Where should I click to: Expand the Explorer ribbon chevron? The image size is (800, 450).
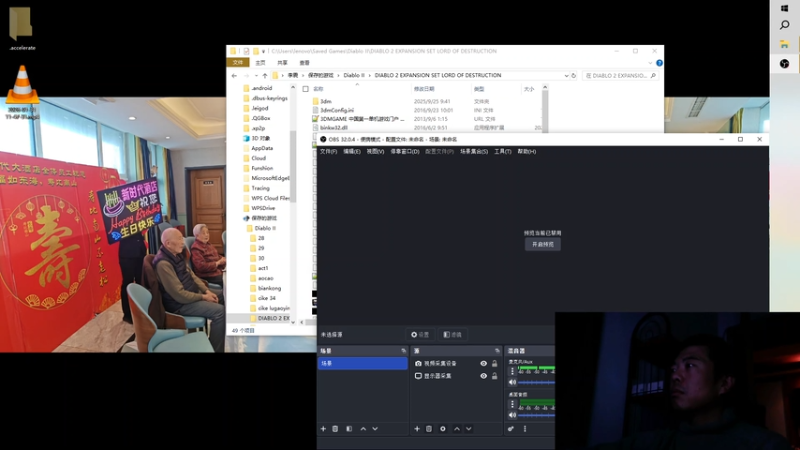(650, 63)
